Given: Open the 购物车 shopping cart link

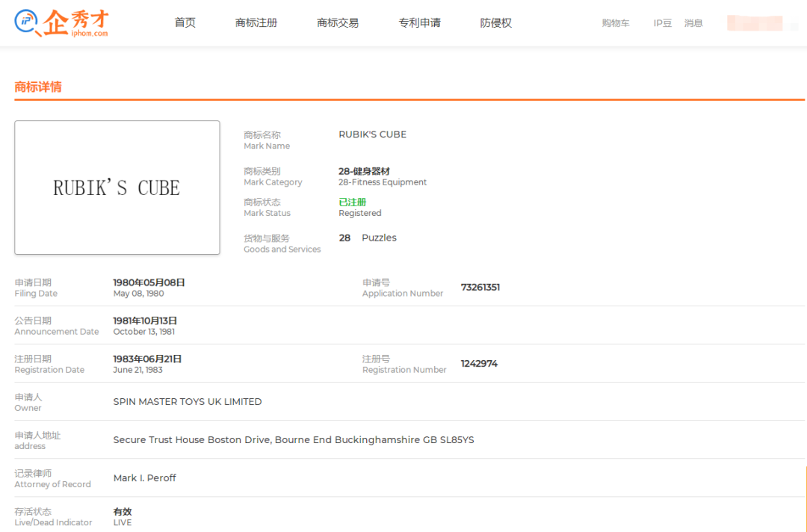Looking at the screenshot, I should [616, 23].
